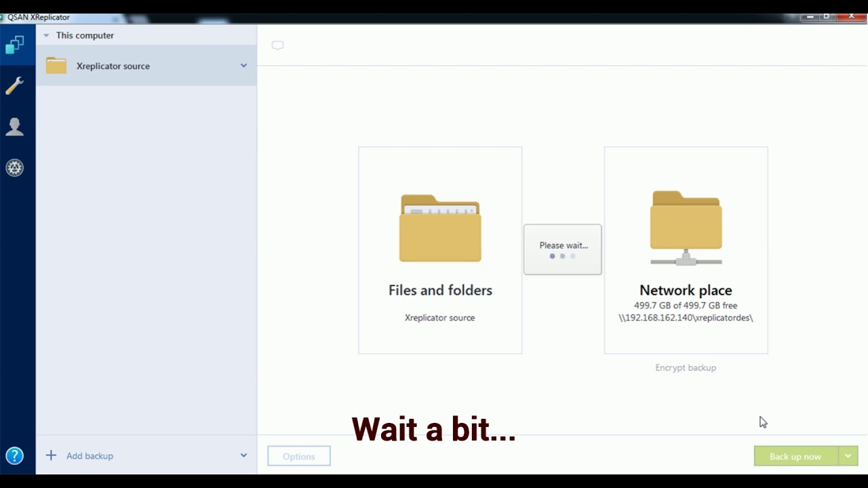Click the Xreplicator source label under Files and folders
Image resolution: width=868 pixels, height=488 pixels.
point(440,317)
